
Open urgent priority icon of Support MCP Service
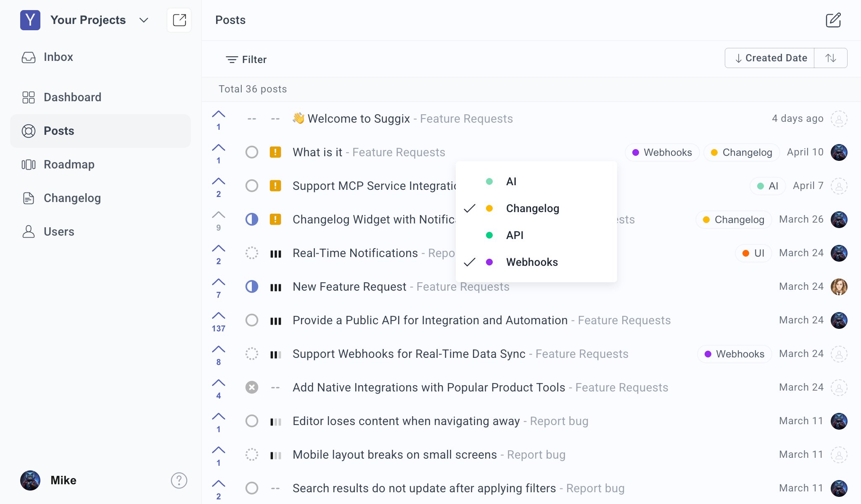coord(275,186)
